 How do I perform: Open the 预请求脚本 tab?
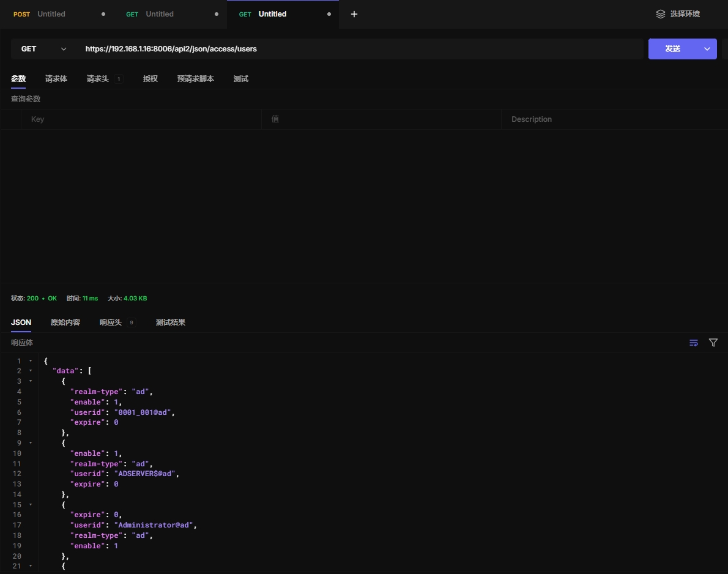coord(195,79)
